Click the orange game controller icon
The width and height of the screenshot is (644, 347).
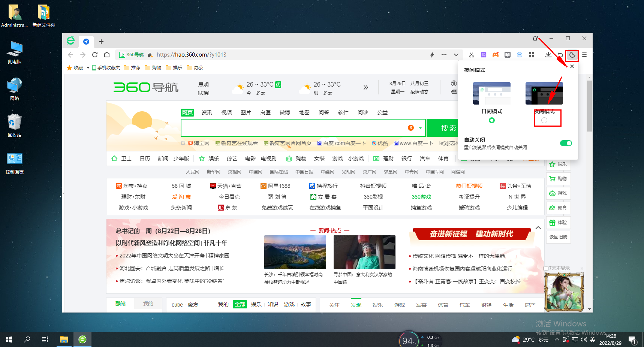coord(496,55)
